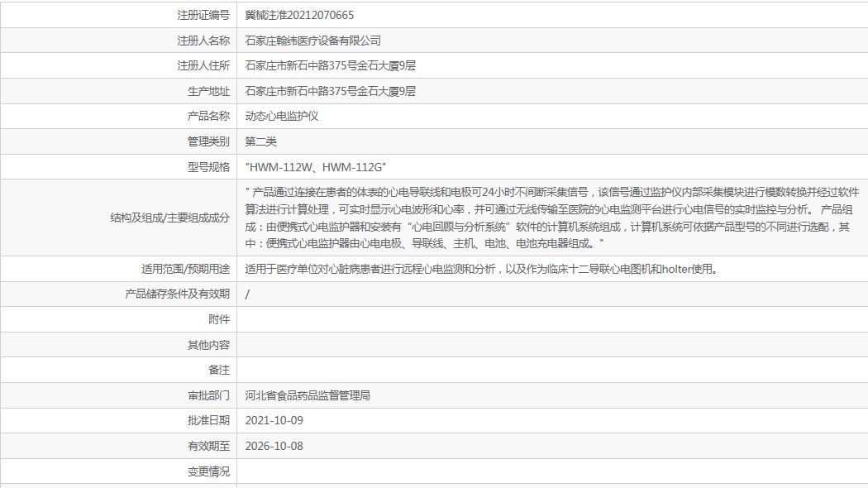Viewport: 868px width, 488px height.
Task: Select the address value beside 注册人住所
Action: [330, 66]
